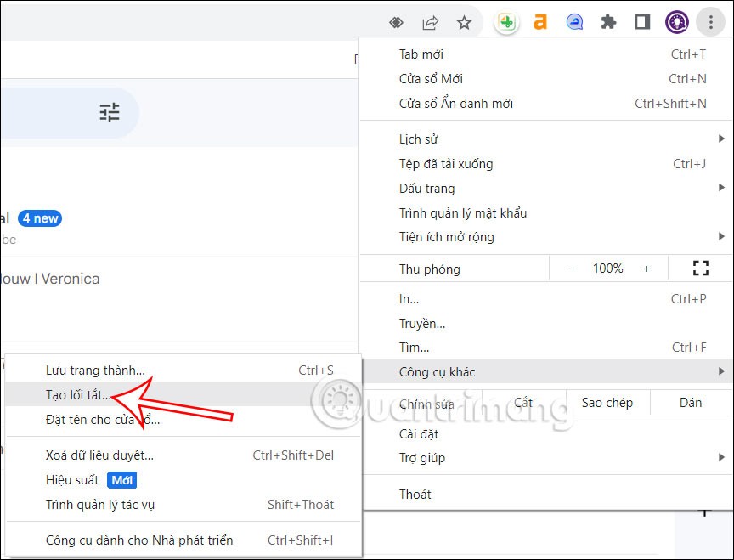Select 'In...' print option
Viewport: 734px width, 560px height.
click(x=545, y=299)
